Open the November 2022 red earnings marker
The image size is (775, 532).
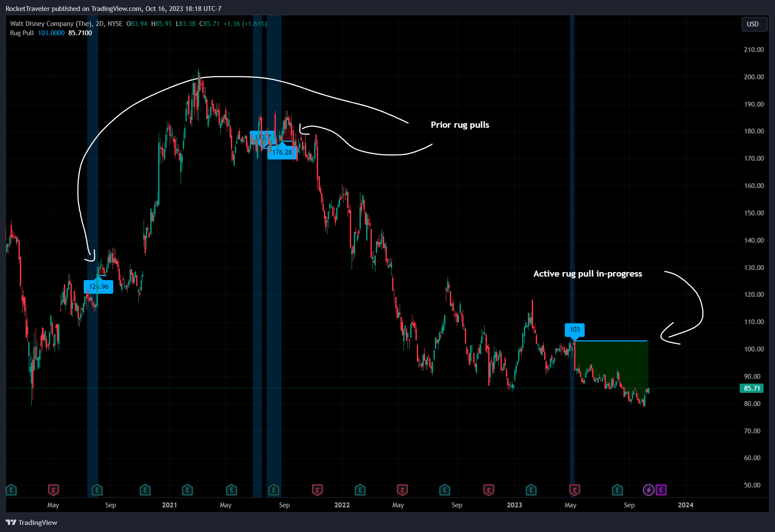point(489,490)
